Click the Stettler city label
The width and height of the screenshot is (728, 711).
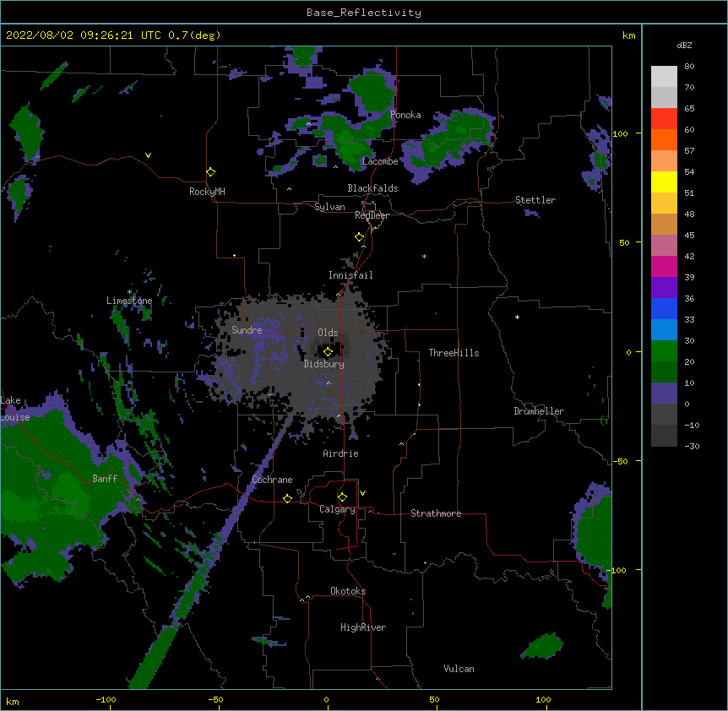535,200
